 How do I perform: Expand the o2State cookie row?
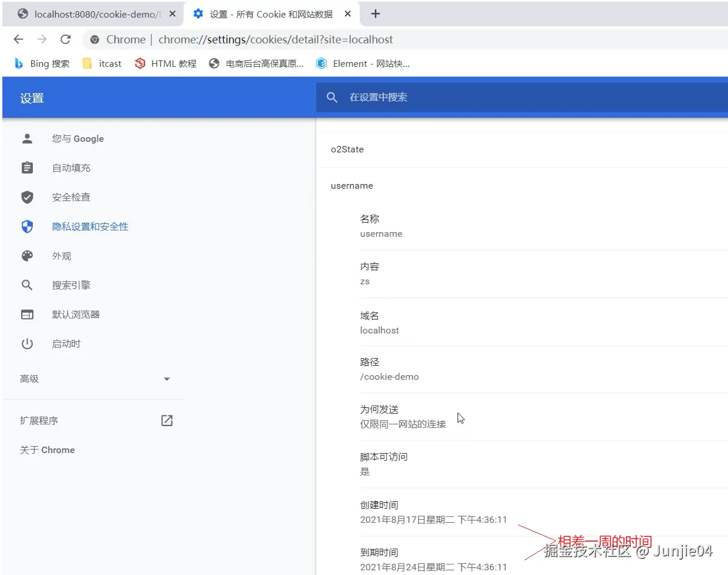pyautogui.click(x=522, y=149)
